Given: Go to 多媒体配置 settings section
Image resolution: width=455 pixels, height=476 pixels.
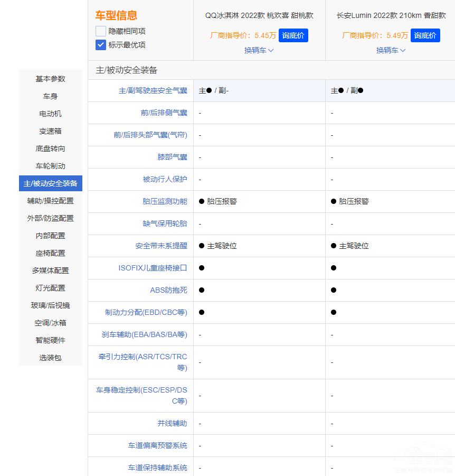Looking at the screenshot, I should tap(50, 270).
